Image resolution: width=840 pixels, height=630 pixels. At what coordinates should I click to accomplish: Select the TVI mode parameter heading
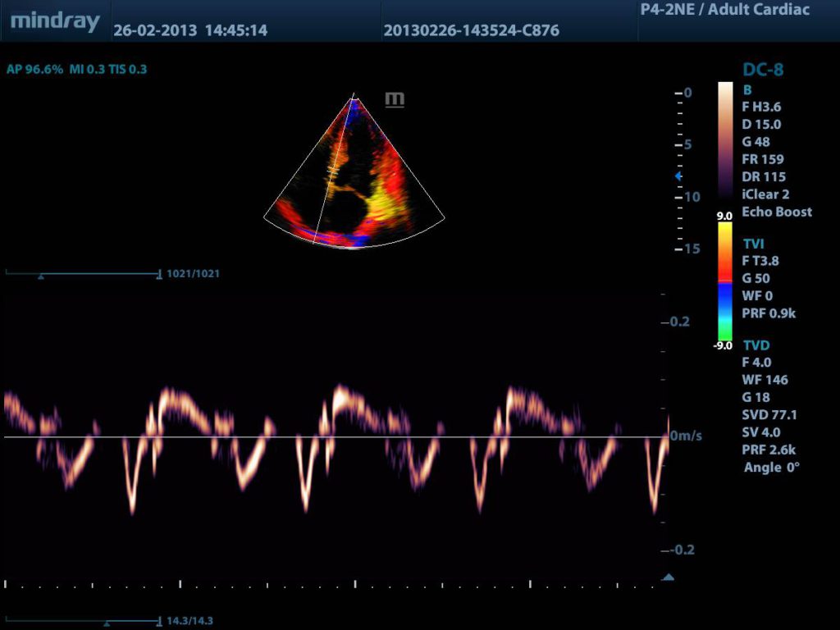[753, 244]
